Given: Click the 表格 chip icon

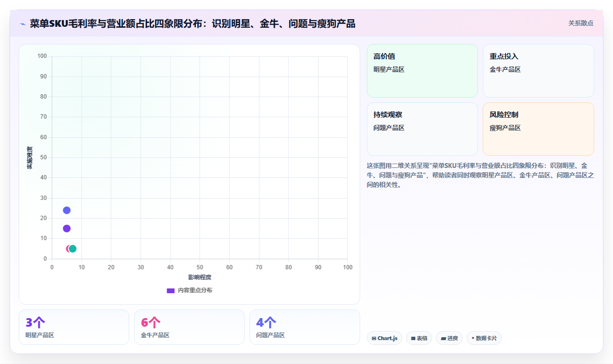Looking at the screenshot, I should pos(413,338).
